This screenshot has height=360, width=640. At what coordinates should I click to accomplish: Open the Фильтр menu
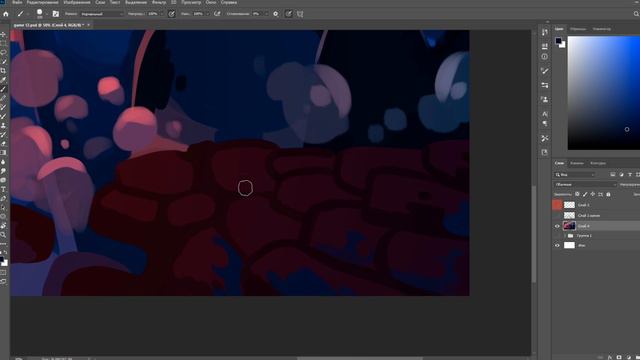pyautogui.click(x=159, y=2)
